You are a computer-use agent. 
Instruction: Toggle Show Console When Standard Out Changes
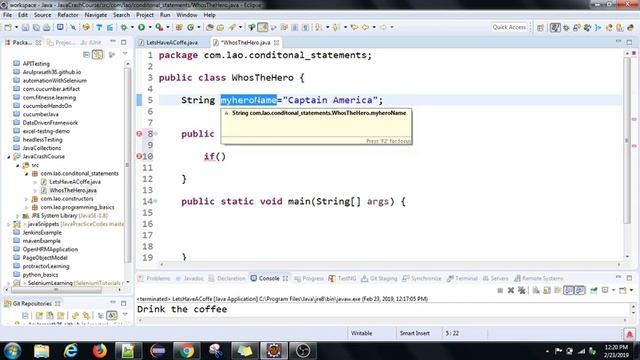click(569, 290)
